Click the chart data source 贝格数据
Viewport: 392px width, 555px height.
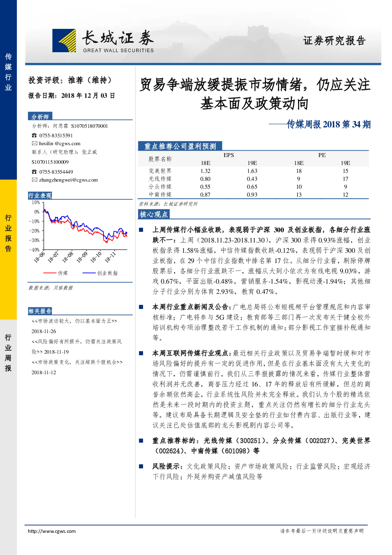63,288
